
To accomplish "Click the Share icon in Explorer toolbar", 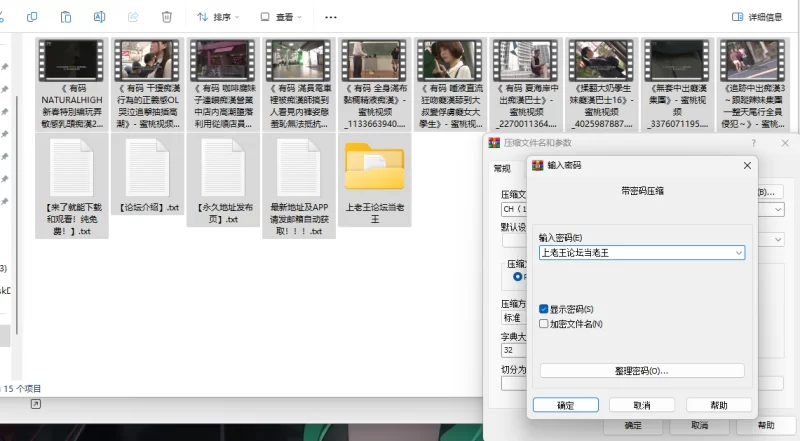I will coord(133,17).
